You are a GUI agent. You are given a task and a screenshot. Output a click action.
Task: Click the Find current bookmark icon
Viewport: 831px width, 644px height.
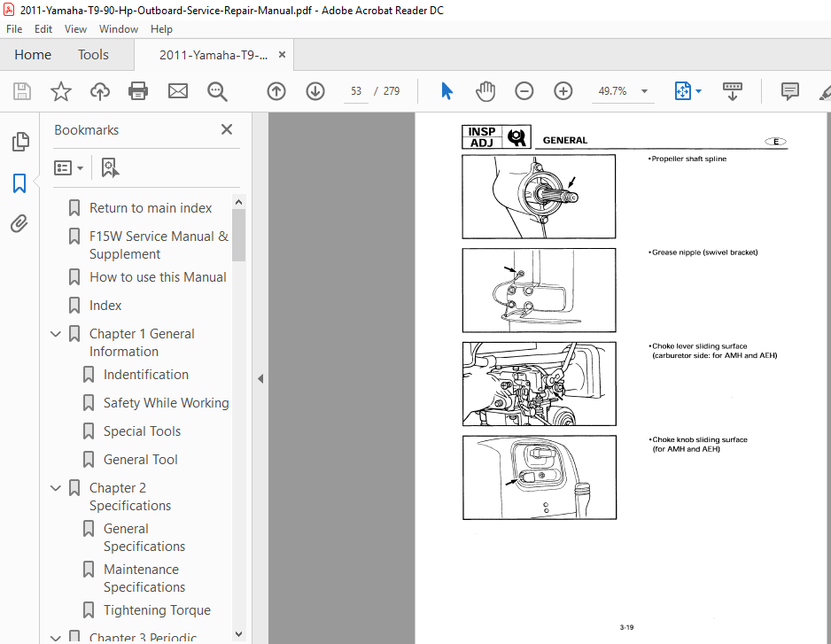(x=110, y=168)
